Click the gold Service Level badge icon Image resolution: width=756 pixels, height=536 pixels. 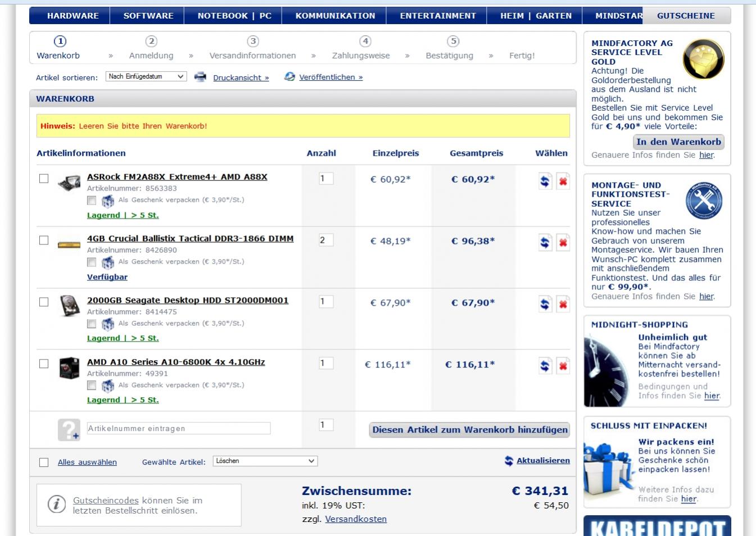(x=703, y=59)
